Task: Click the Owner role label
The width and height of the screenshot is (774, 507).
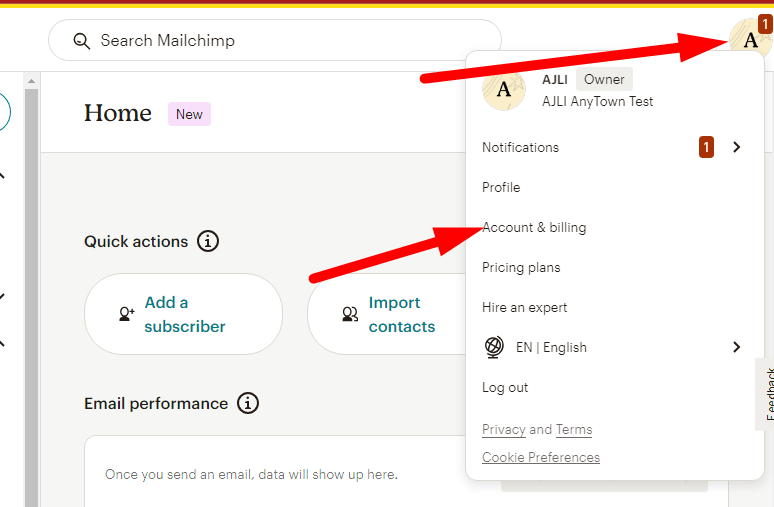Action: click(x=604, y=79)
